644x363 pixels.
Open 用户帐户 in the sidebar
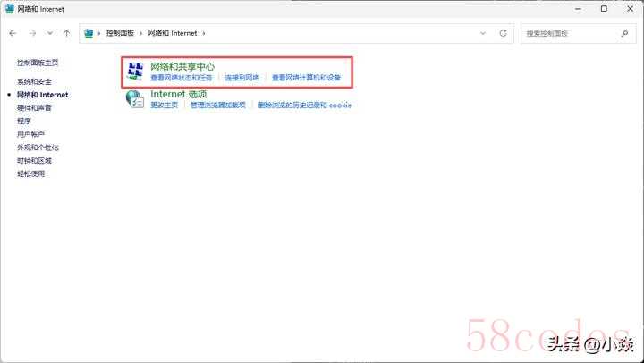pos(30,134)
